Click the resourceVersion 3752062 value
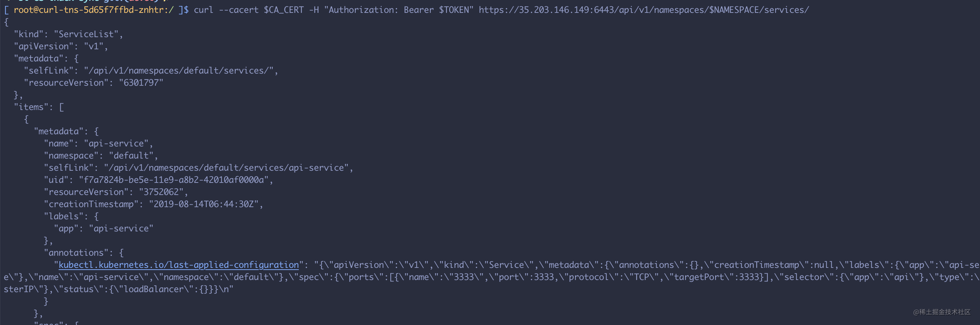 click(161, 192)
